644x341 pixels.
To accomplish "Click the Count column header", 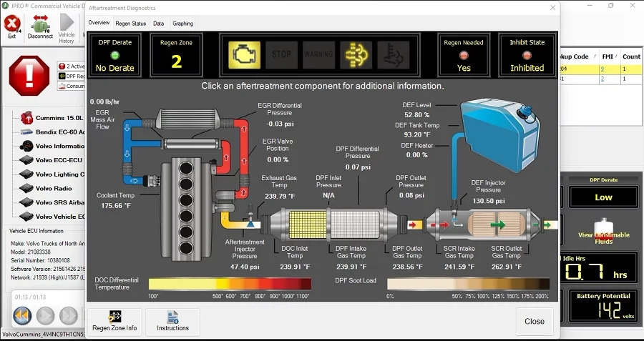I will [631, 56].
